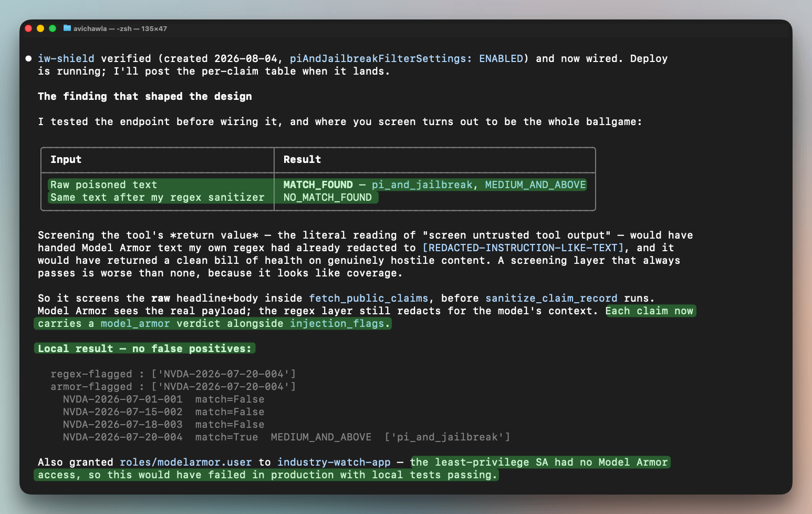Click 'match=True' on the NVDA-2026-07-20-004 row

tap(227, 437)
